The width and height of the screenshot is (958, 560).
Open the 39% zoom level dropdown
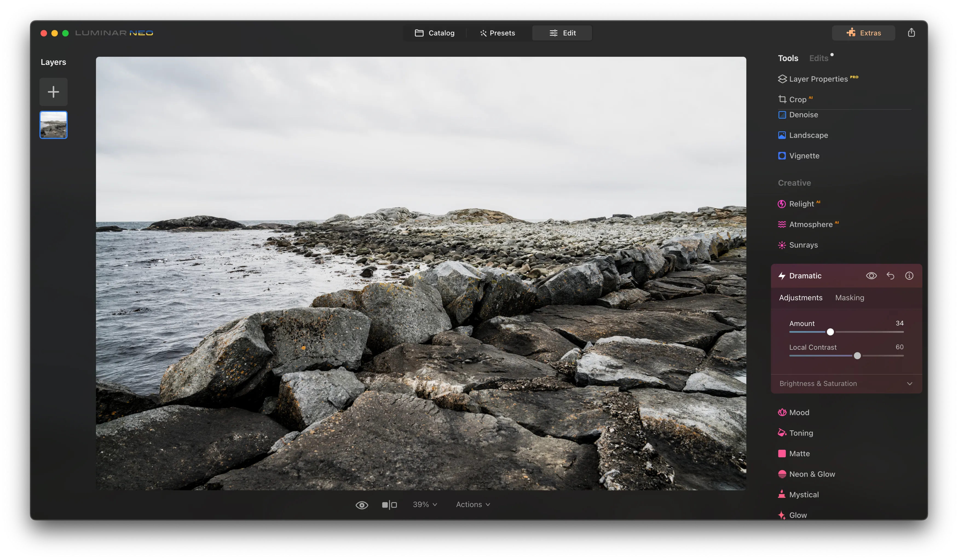point(425,504)
